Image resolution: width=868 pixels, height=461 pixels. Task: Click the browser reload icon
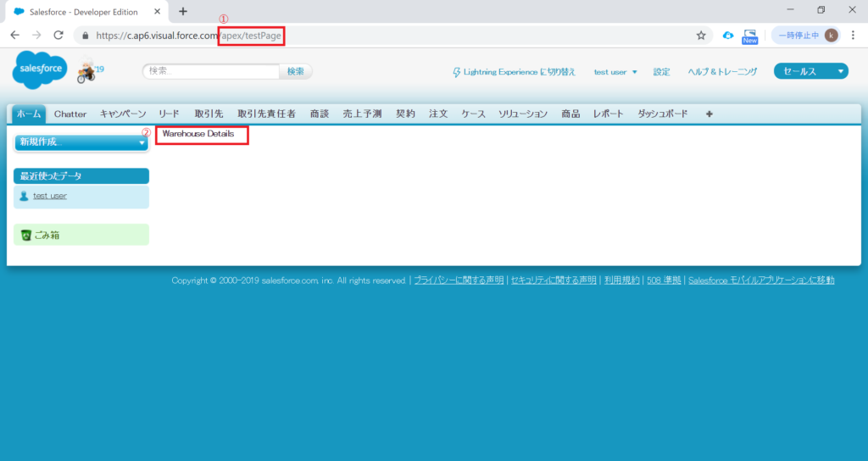pyautogui.click(x=58, y=36)
